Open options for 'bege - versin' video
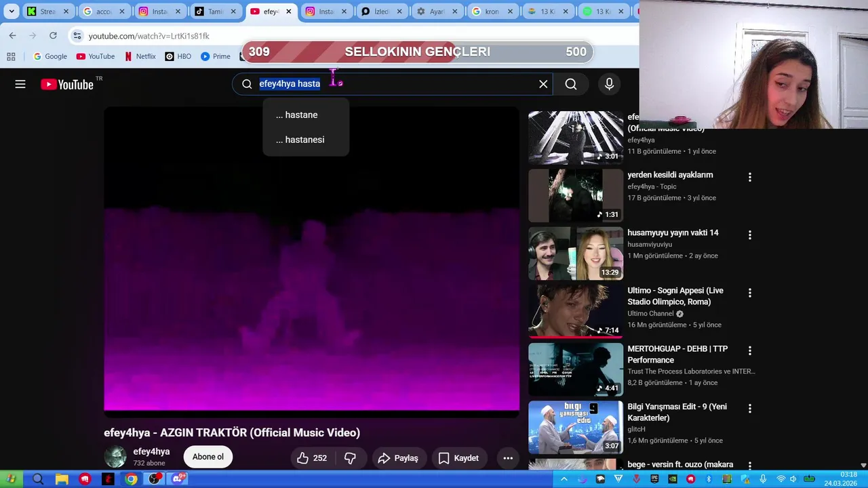Image resolution: width=868 pixels, height=488 pixels. point(749,466)
